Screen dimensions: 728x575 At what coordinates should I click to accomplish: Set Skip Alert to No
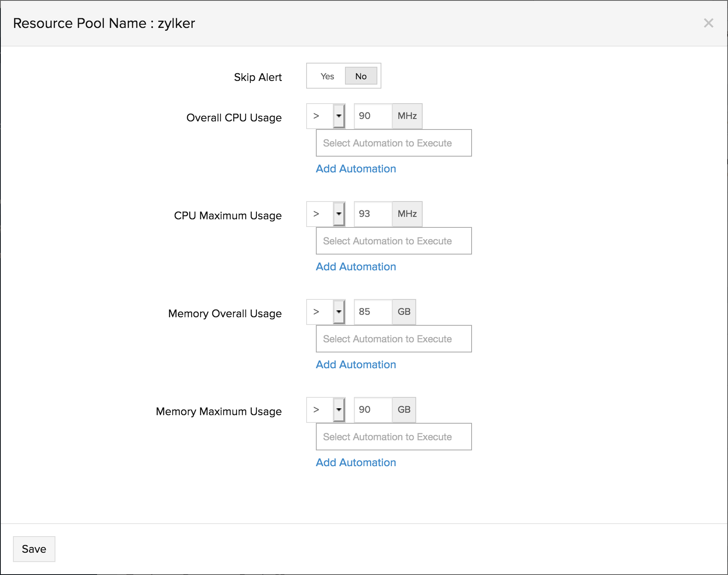(361, 76)
